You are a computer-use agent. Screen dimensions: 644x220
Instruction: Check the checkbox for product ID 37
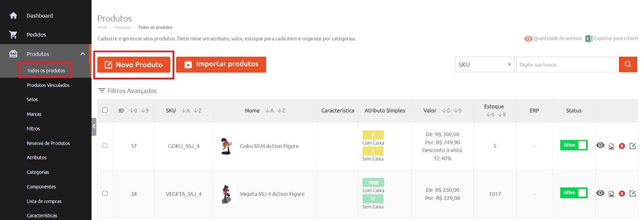pos(105,146)
